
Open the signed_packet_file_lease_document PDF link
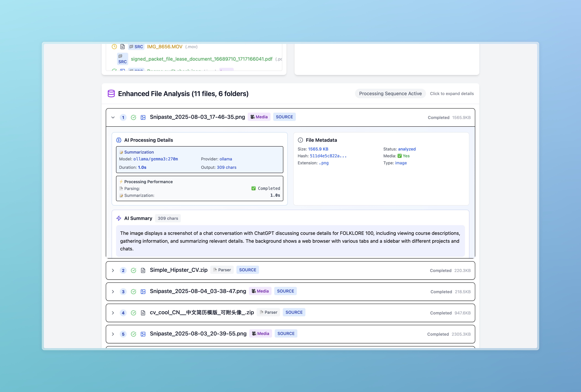click(201, 59)
